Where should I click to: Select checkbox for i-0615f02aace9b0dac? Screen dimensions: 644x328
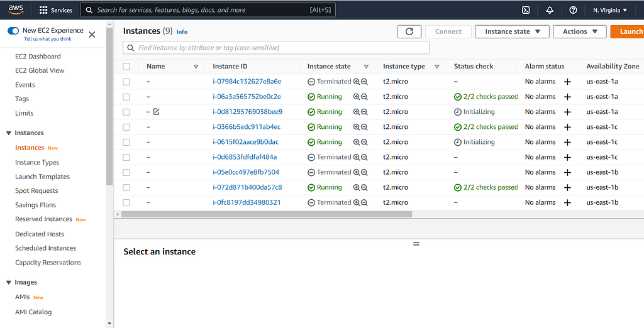126,142
